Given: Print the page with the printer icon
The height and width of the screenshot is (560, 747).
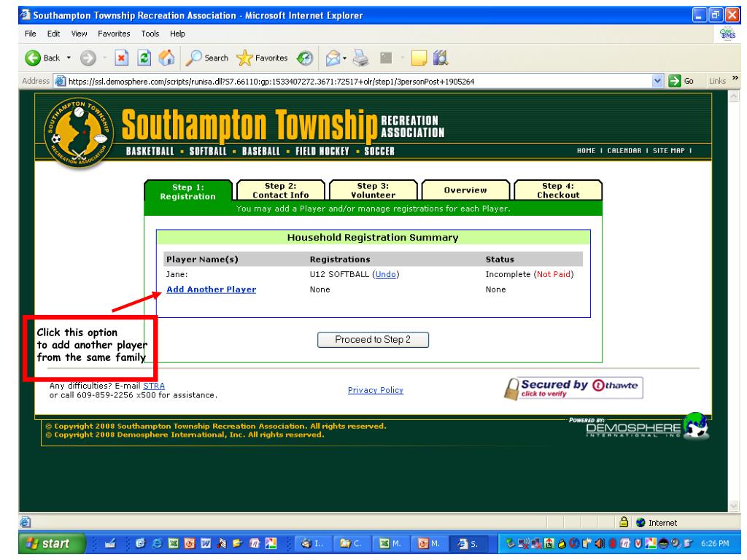Looking at the screenshot, I should pos(360,58).
